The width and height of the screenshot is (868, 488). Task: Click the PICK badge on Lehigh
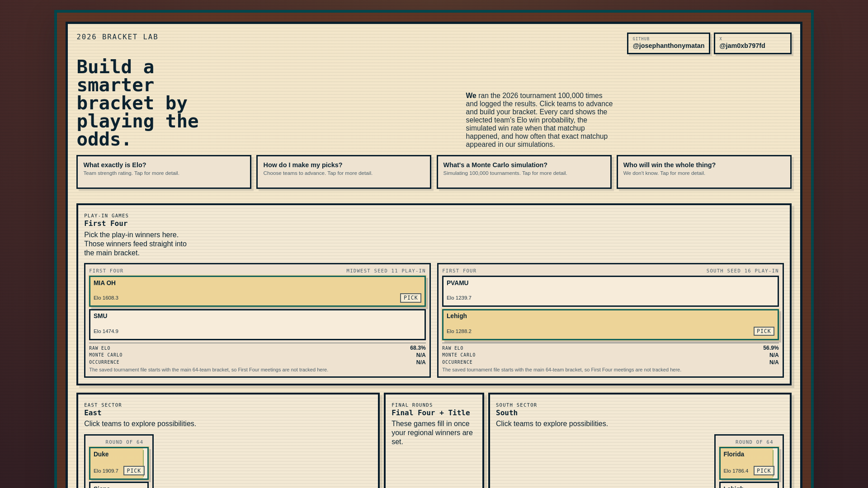[764, 331]
